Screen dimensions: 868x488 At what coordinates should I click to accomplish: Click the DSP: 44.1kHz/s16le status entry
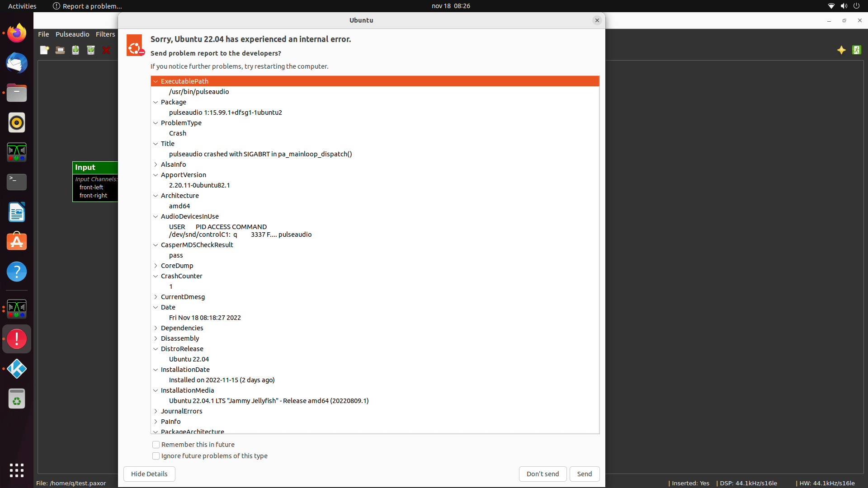(x=748, y=483)
